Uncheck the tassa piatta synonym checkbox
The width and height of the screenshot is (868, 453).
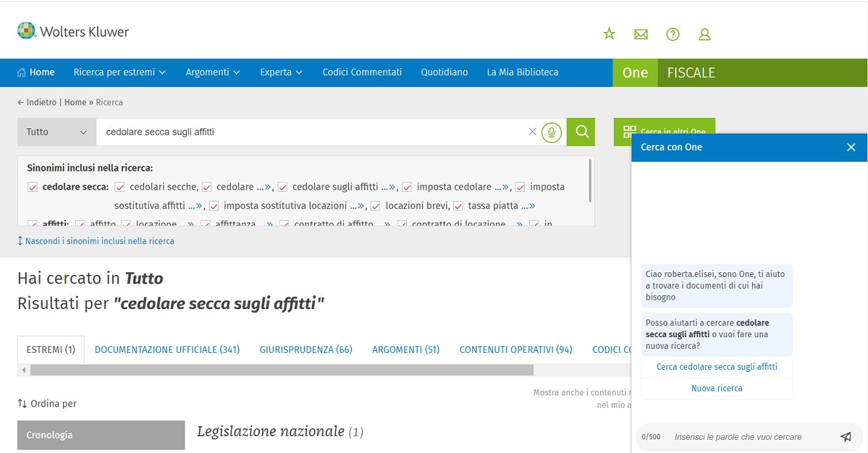coord(458,206)
